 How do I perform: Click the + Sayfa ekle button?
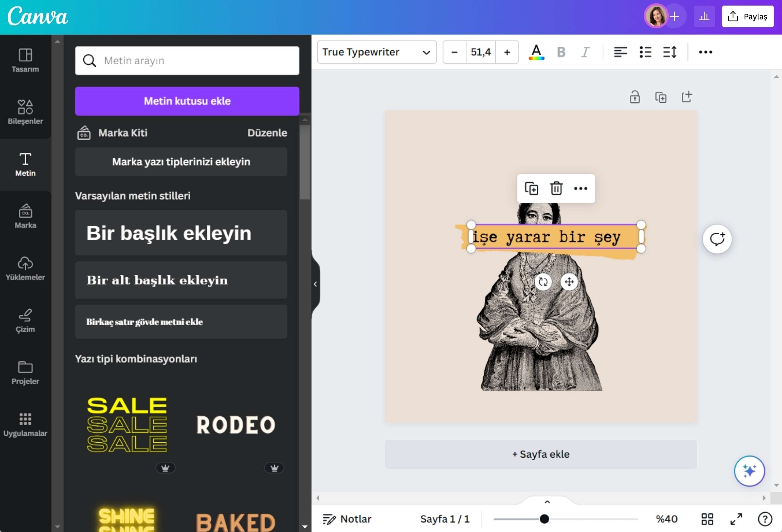[541, 454]
